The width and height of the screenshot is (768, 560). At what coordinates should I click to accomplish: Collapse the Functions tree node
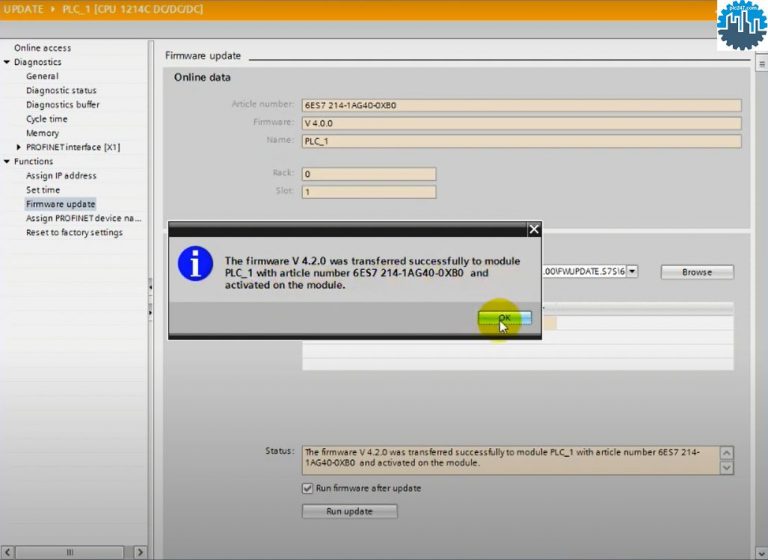point(7,161)
